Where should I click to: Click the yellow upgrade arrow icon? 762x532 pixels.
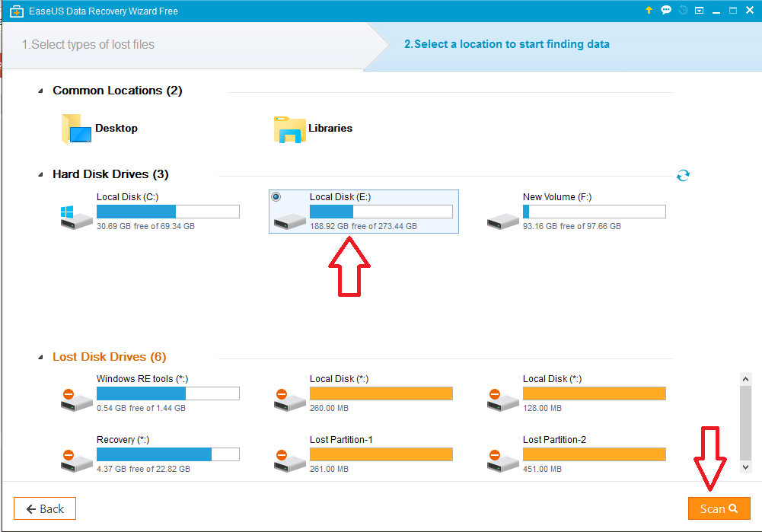pos(649,10)
